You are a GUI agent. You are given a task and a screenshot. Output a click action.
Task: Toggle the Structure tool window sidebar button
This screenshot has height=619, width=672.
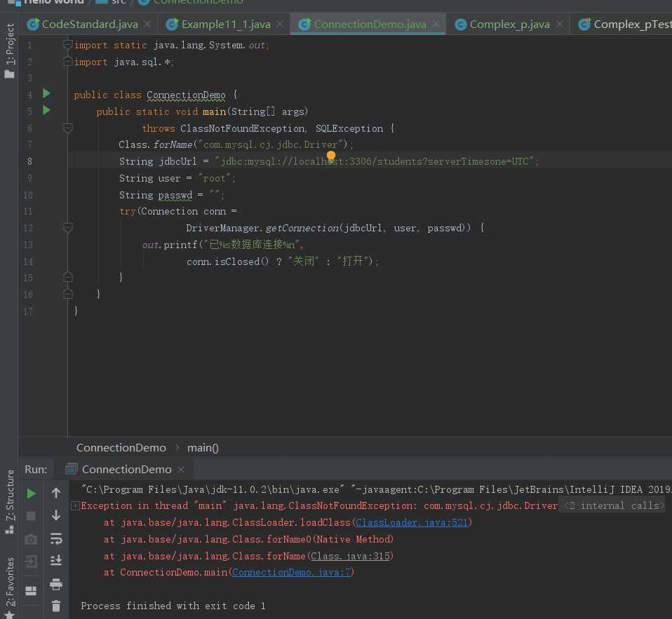click(9, 499)
